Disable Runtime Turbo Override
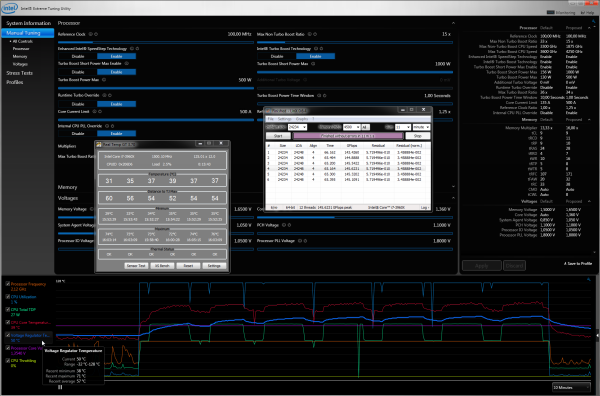This screenshot has width=600, height=396. [78, 104]
